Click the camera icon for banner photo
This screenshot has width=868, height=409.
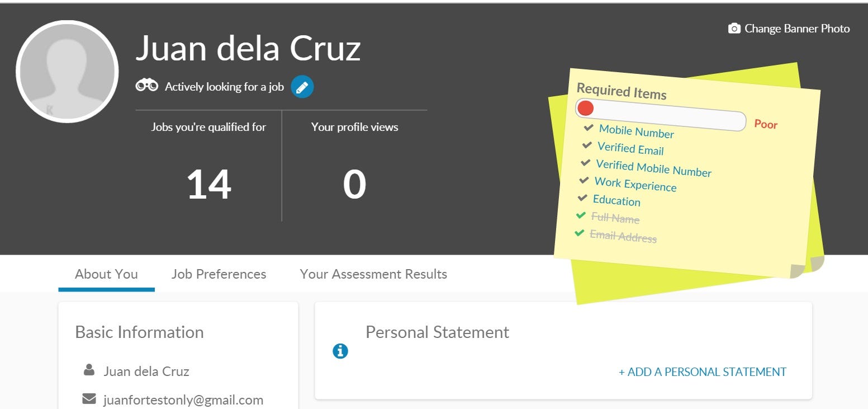[x=734, y=29]
